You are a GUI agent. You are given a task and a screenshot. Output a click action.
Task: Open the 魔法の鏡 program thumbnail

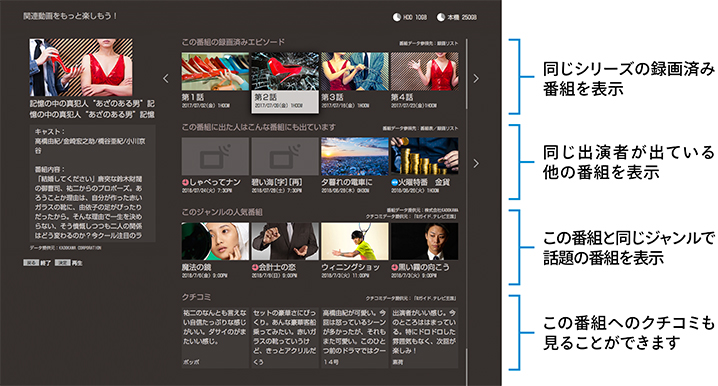[x=215, y=241]
